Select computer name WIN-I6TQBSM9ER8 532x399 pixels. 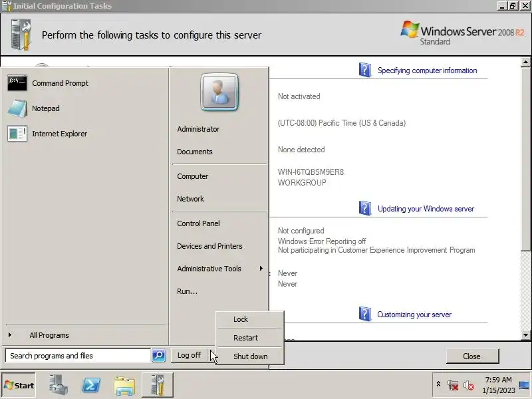tap(311, 172)
